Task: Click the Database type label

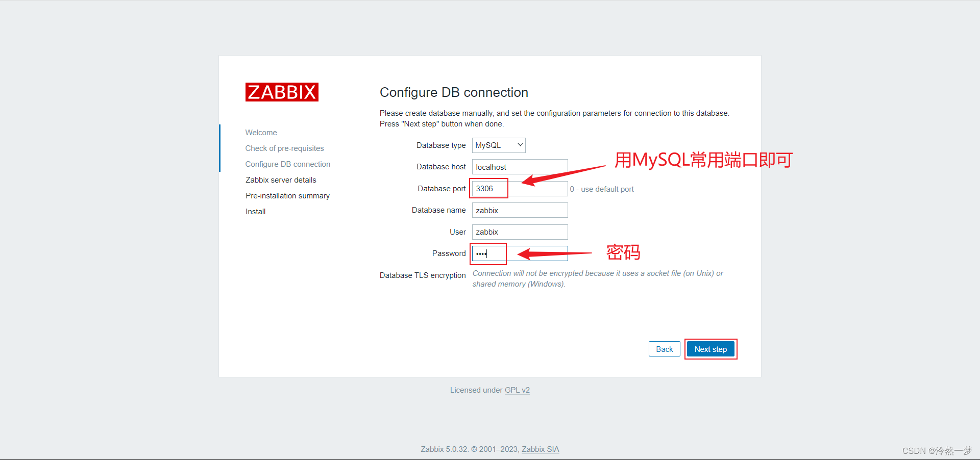Action: 441,145
